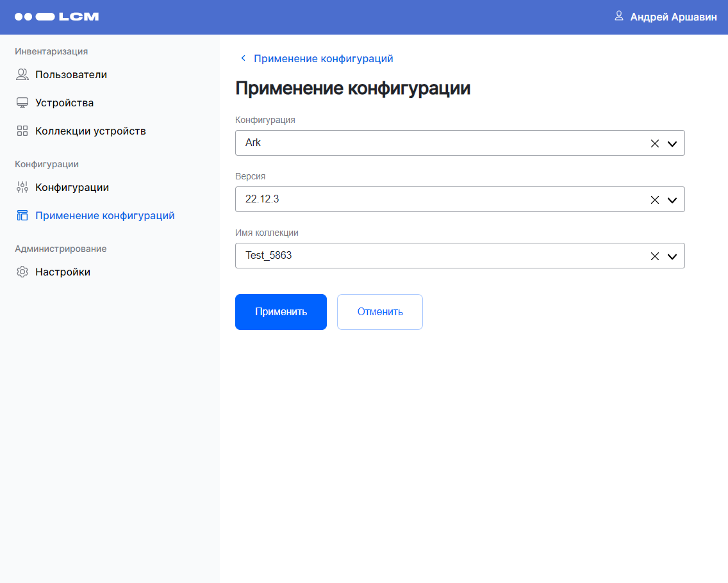728x583 pixels.
Task: Go back via Применение конфигураций breadcrumb link
Action: click(323, 59)
